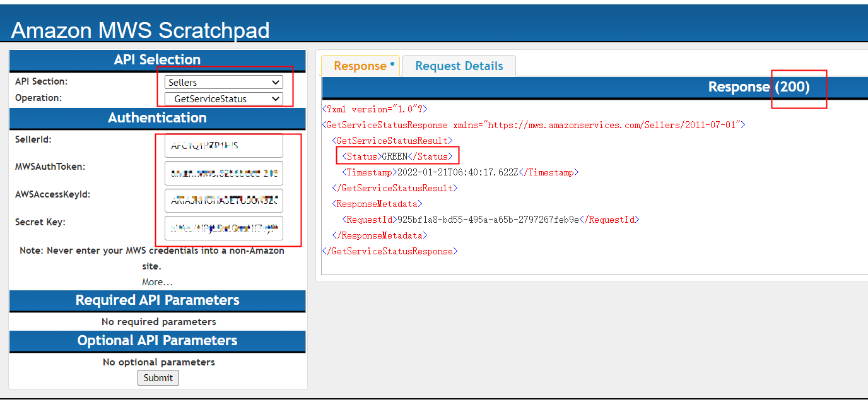Open the API Section dropdown showing Sellers

click(x=224, y=82)
